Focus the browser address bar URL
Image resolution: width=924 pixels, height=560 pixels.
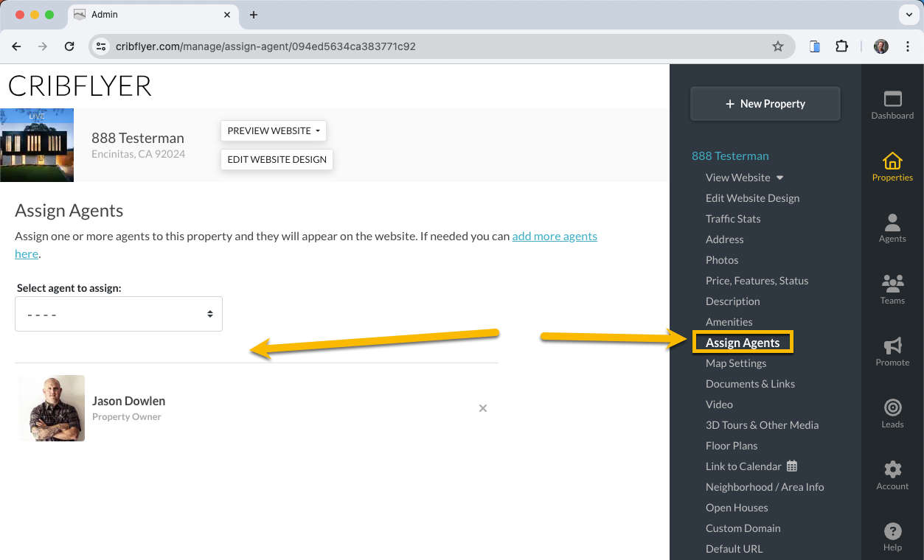(x=265, y=46)
